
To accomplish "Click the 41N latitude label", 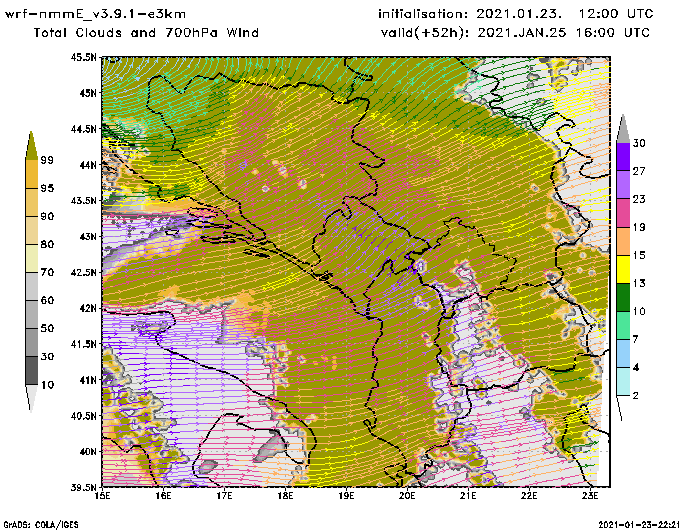I will pyautogui.click(x=88, y=380).
